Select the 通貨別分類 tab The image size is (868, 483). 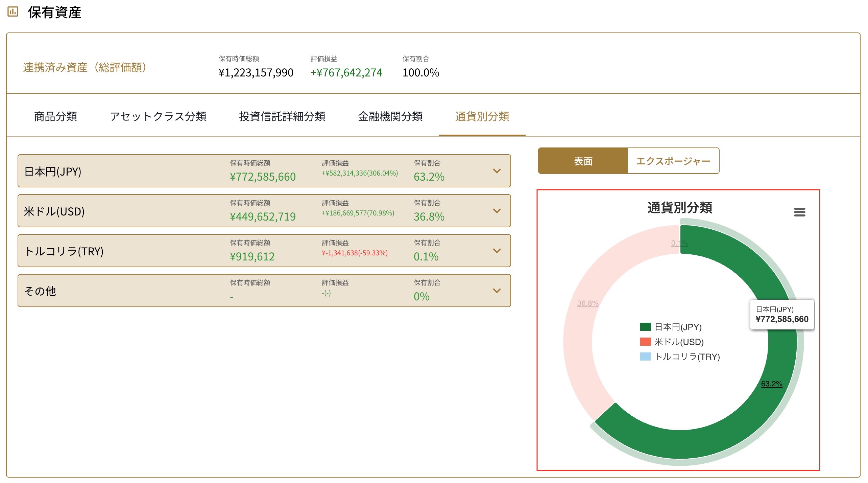coord(482,116)
